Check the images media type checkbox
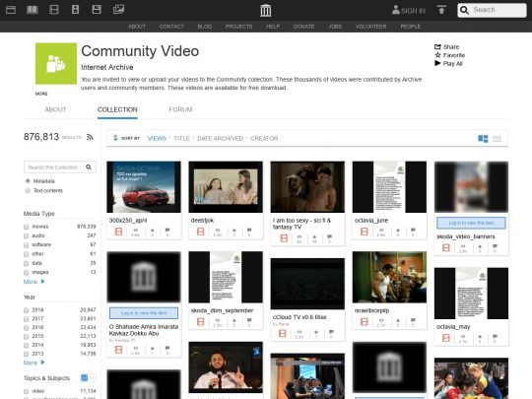The height and width of the screenshot is (399, 532). [x=27, y=273]
